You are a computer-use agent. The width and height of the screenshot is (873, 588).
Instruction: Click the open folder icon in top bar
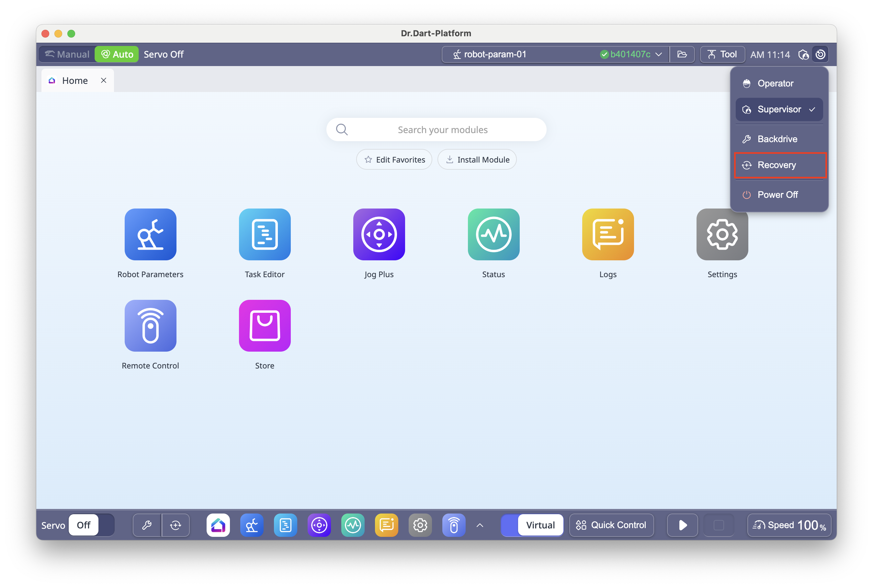tap(682, 54)
